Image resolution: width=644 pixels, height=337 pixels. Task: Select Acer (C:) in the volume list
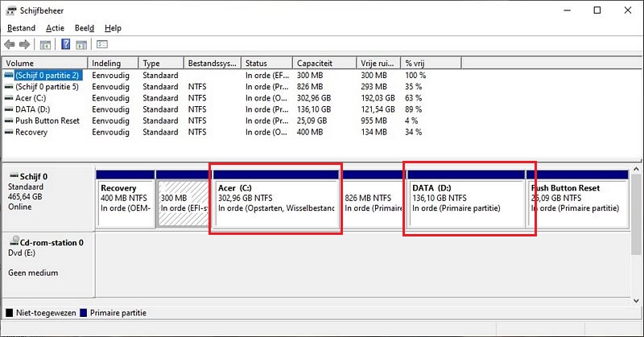31,98
